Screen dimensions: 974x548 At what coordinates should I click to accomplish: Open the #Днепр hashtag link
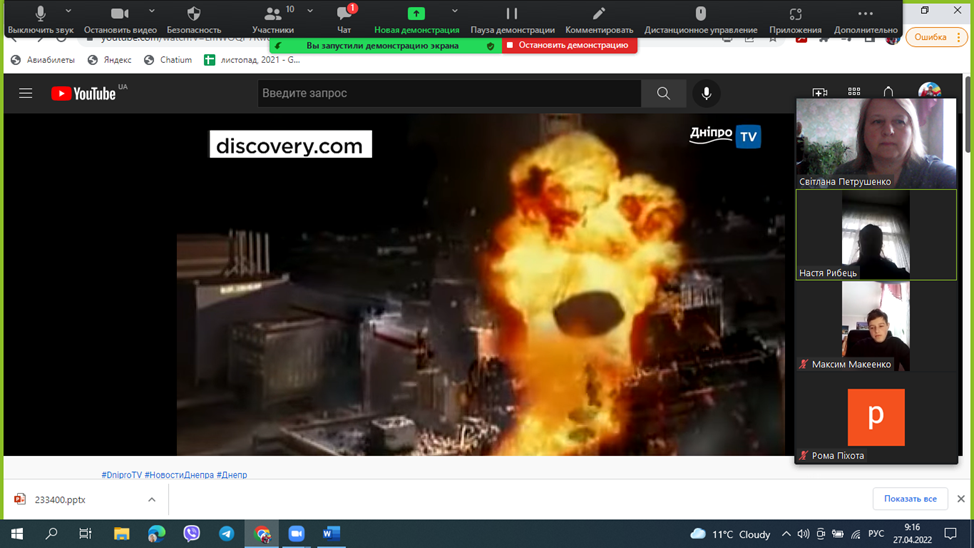(232, 475)
